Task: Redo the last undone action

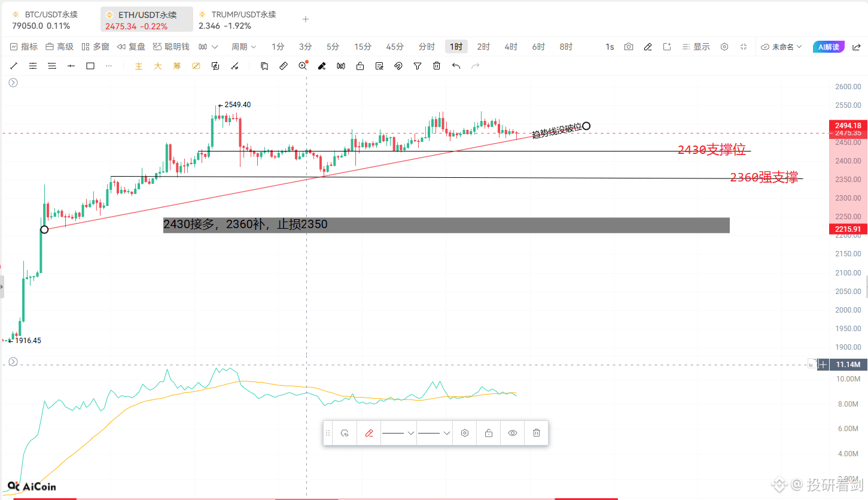Action: 475,66
